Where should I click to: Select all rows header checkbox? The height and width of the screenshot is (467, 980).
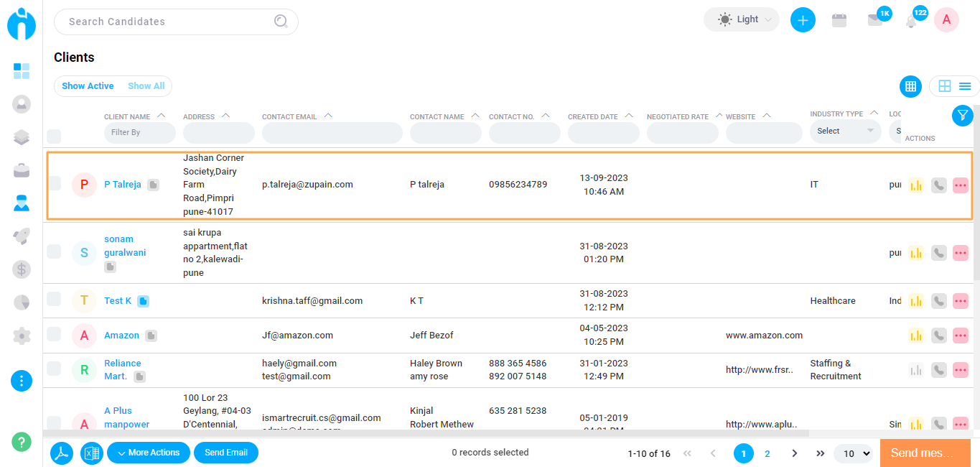point(54,136)
